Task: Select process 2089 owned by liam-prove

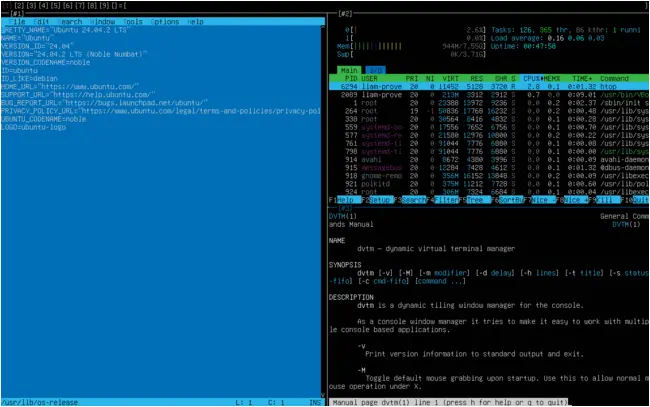Action: coord(489,95)
